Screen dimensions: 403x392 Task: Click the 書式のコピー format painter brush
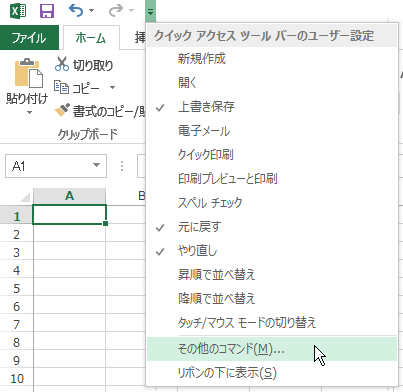point(62,110)
